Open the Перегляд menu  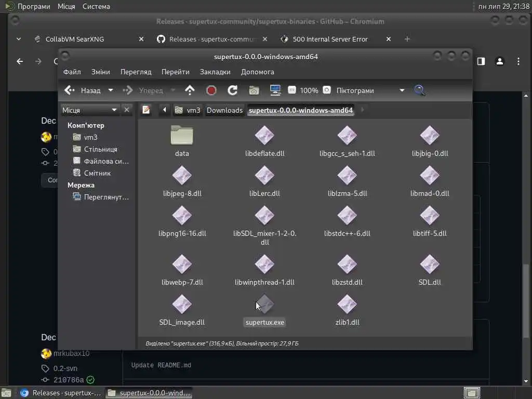click(136, 72)
